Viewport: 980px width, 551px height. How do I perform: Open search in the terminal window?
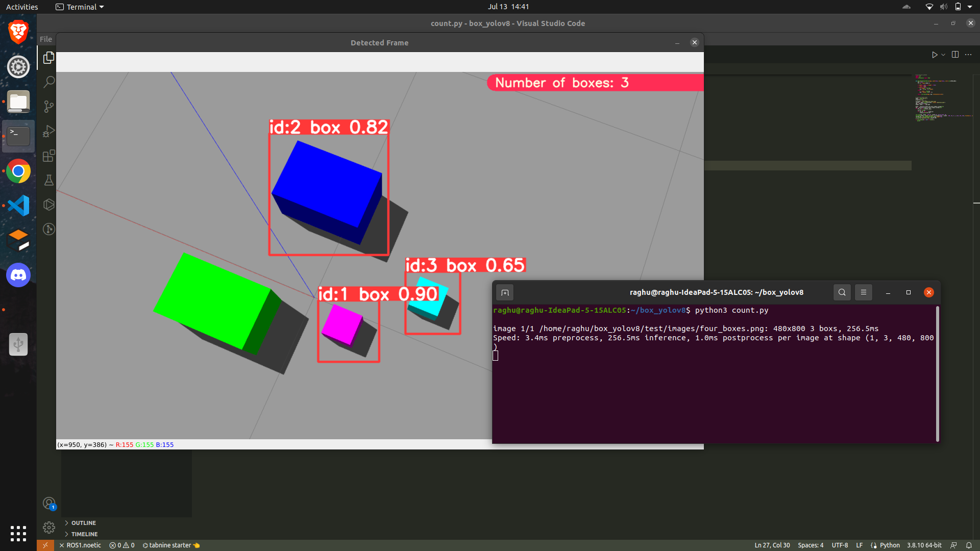pyautogui.click(x=841, y=292)
